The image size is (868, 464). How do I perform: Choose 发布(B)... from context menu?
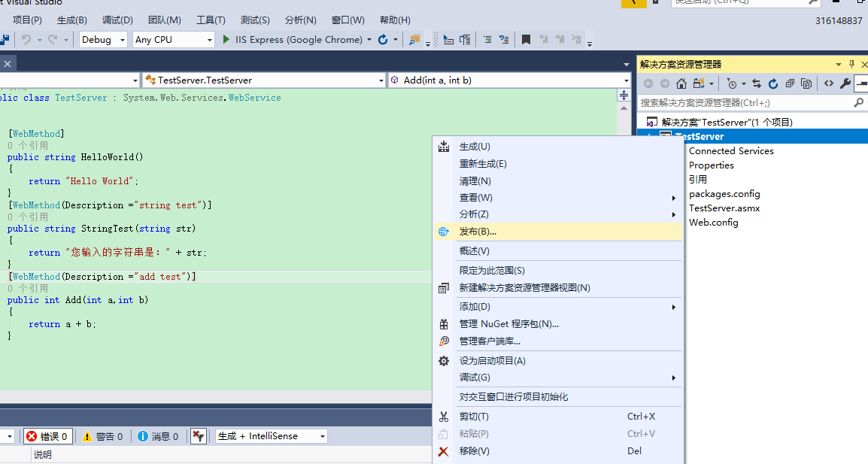coord(557,232)
